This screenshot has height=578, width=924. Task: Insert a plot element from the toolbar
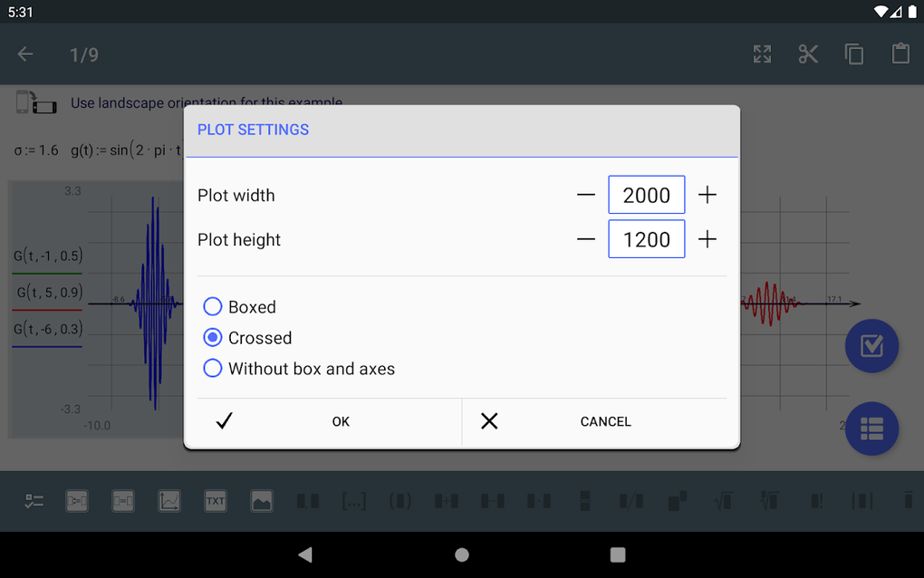pos(169,501)
